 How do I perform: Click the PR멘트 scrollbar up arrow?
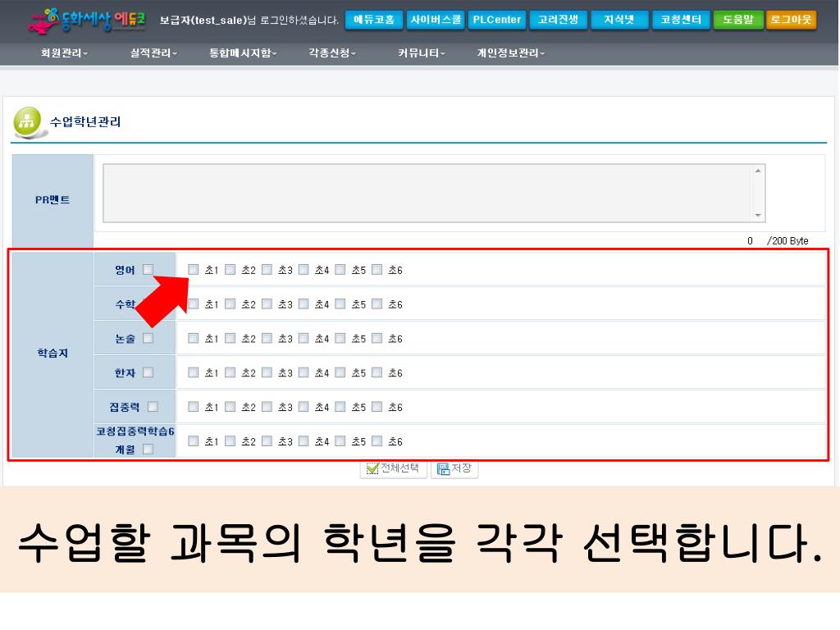(x=758, y=171)
